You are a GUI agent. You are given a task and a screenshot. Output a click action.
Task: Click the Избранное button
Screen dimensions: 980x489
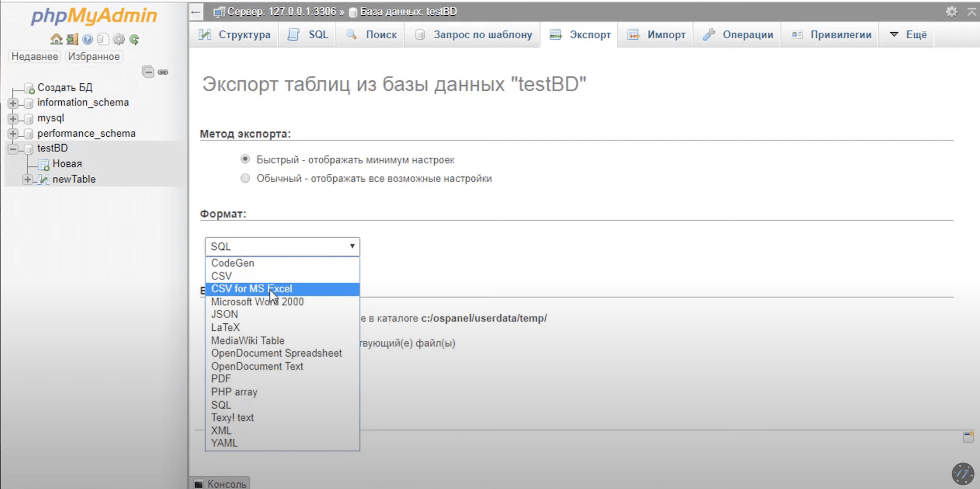(94, 56)
